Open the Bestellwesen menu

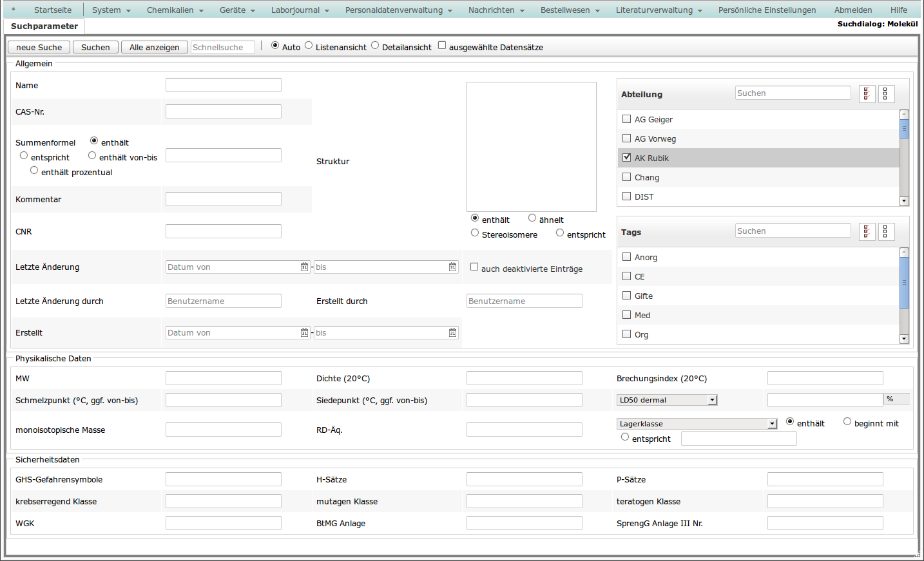click(570, 10)
